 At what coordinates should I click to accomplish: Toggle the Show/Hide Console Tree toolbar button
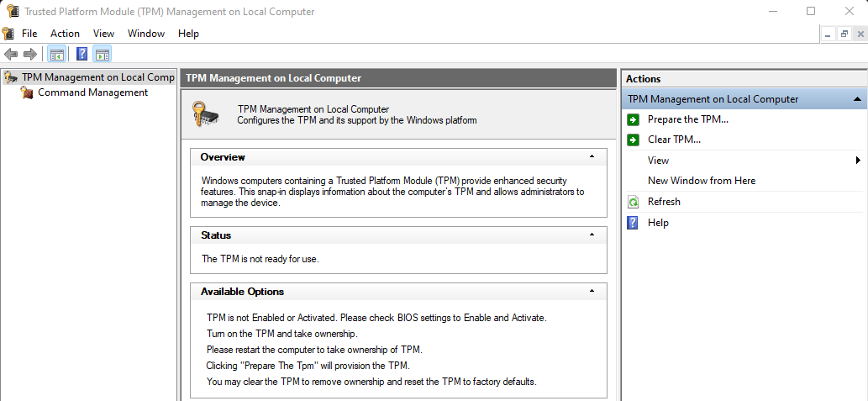tap(56, 55)
